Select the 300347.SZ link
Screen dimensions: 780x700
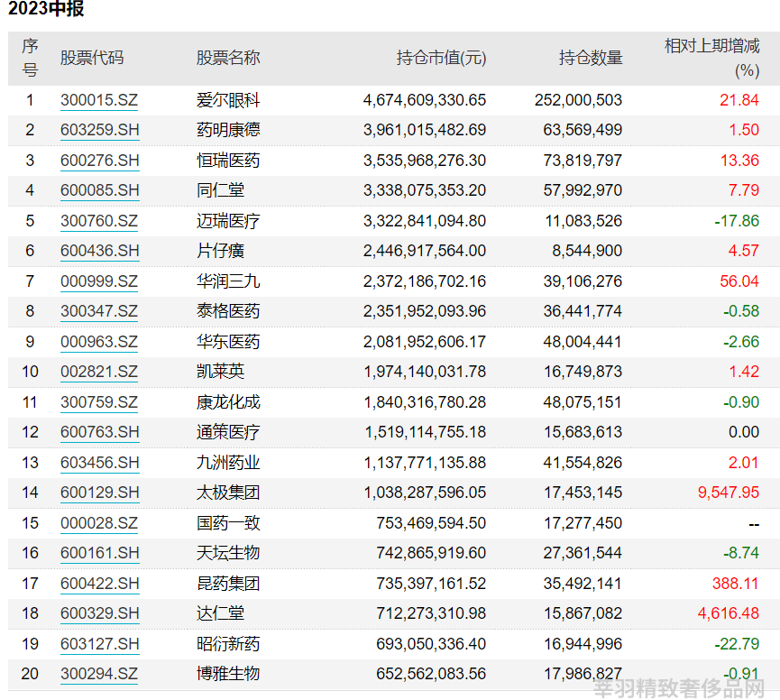[99, 311]
